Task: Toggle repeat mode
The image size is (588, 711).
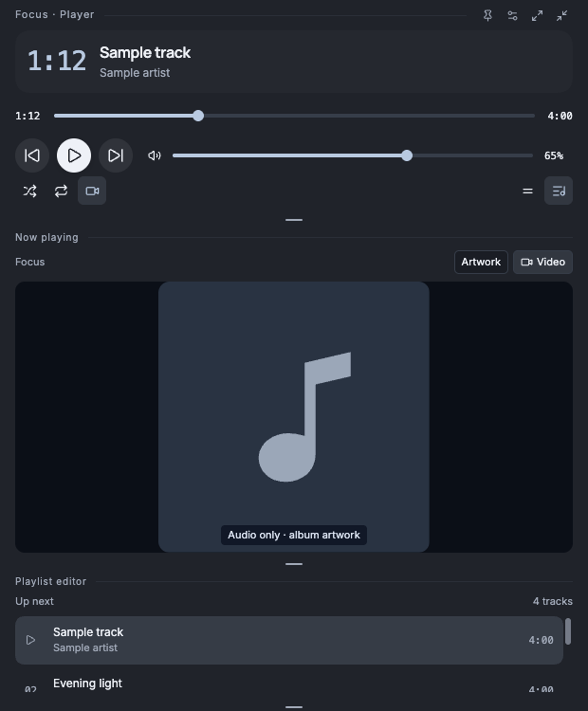Action: tap(61, 191)
